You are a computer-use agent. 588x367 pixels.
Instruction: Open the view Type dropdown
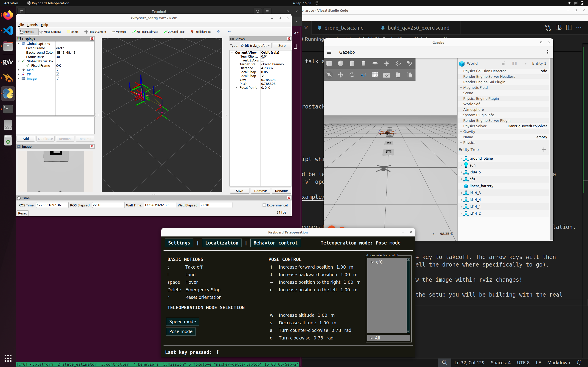(255, 46)
